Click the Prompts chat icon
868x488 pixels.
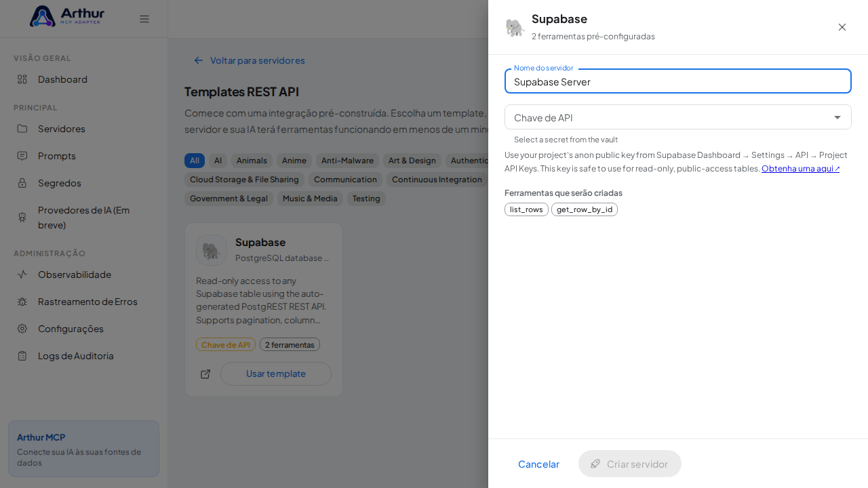(x=22, y=156)
